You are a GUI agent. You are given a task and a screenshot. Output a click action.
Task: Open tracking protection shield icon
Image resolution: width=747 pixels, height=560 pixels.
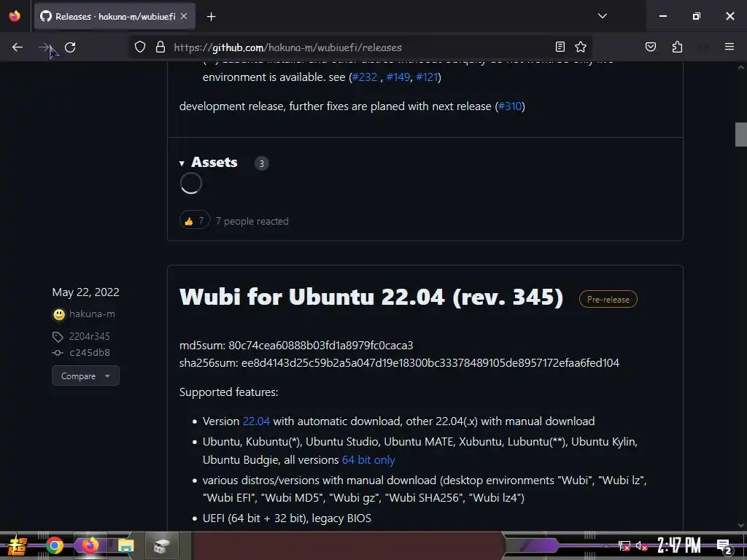coord(139,47)
